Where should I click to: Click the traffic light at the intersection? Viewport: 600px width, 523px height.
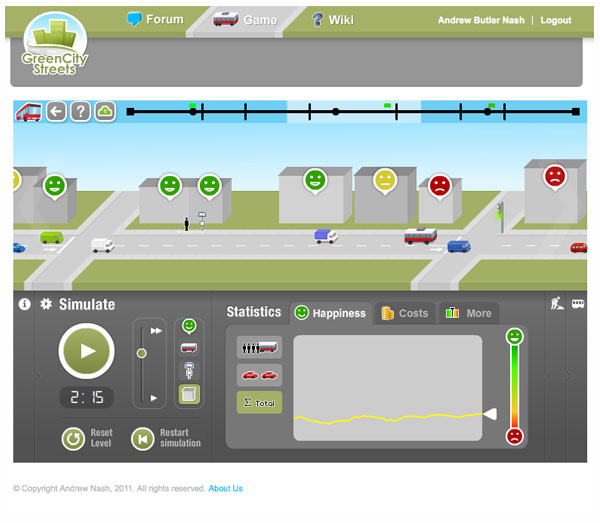coord(501,217)
